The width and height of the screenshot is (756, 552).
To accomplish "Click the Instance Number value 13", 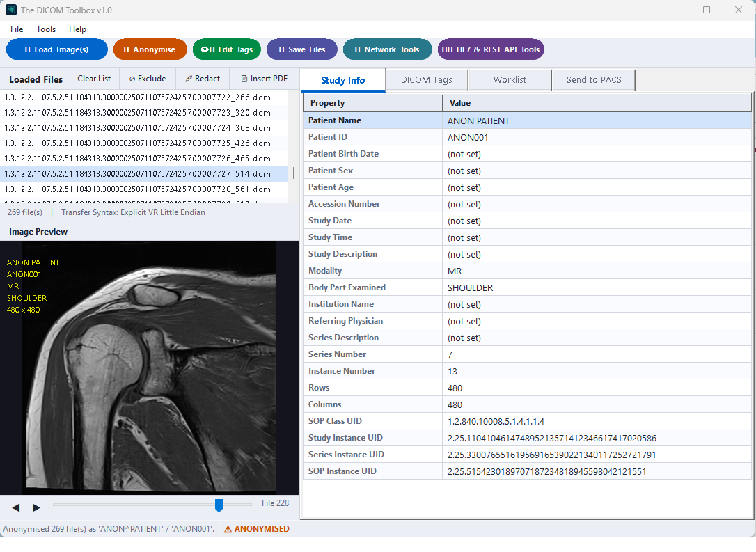I will pos(452,371).
